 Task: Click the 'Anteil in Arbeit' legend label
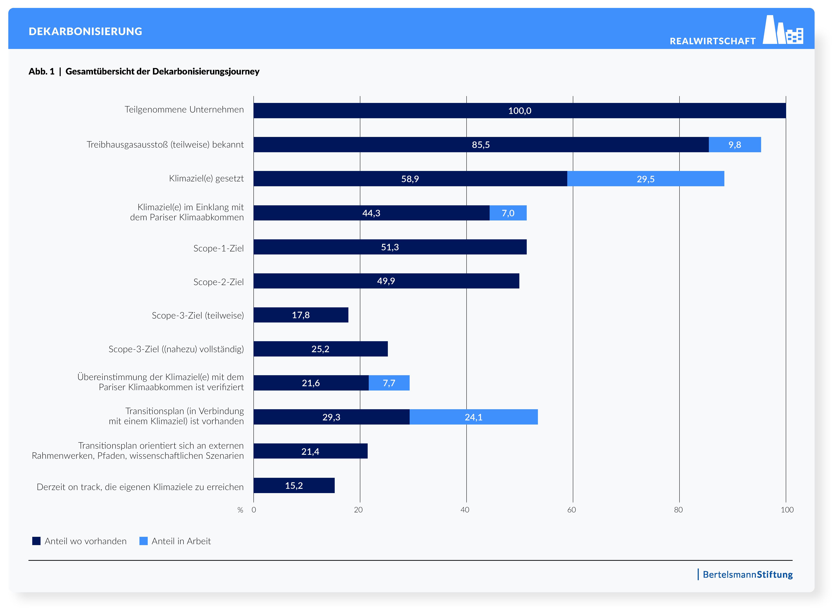[181, 541]
